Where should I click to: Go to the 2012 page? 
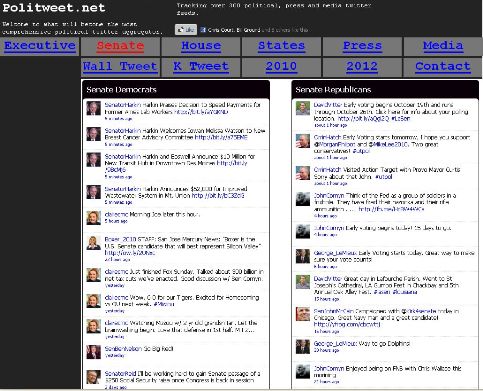click(x=362, y=66)
